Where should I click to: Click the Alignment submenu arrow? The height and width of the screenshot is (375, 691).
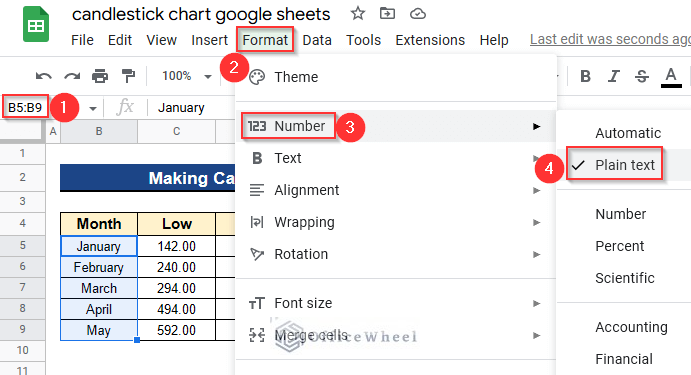pos(536,190)
